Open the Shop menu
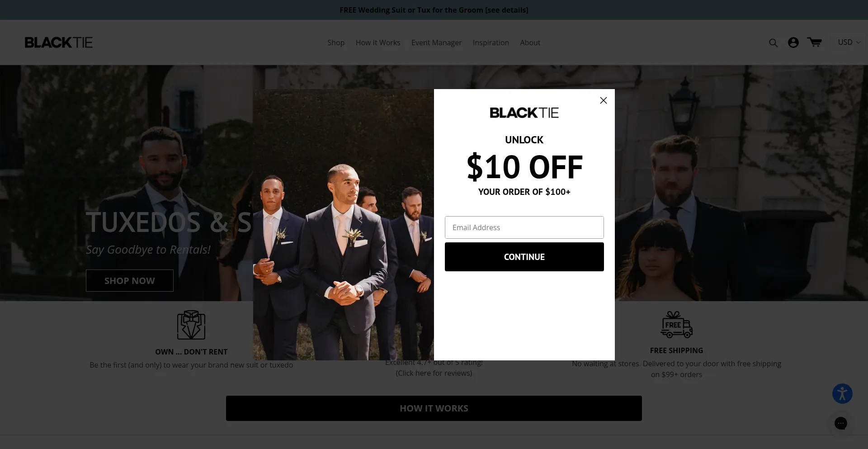Viewport: 868px width, 449px height. [x=336, y=43]
